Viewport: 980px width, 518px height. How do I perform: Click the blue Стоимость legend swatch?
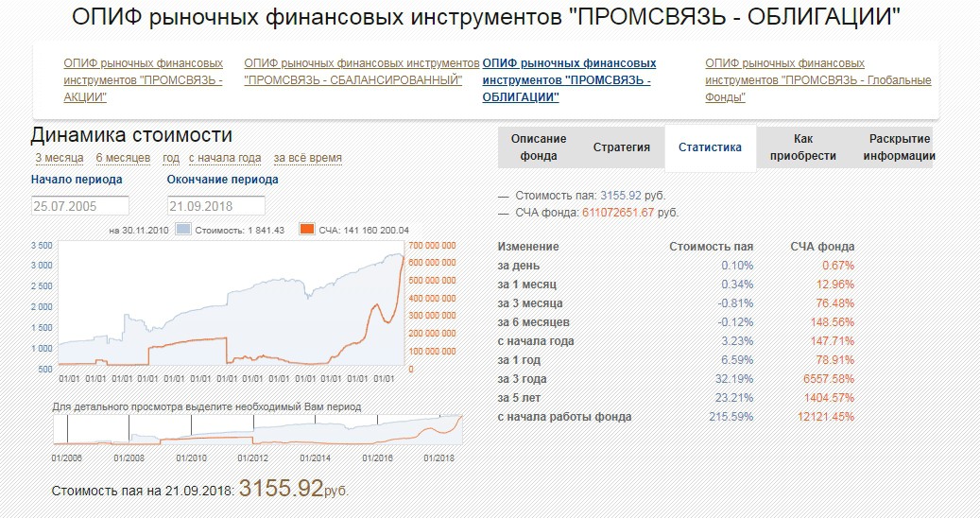pos(183,229)
